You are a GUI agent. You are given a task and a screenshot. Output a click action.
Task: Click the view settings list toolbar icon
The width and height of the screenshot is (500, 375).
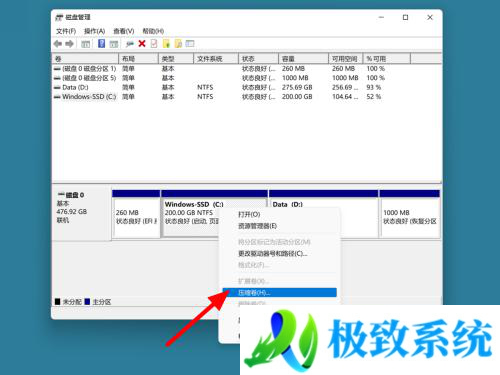click(x=190, y=44)
